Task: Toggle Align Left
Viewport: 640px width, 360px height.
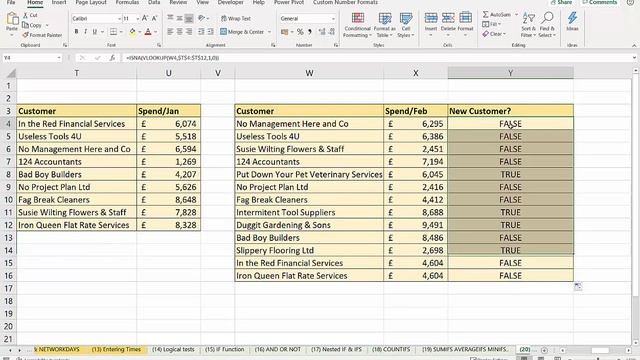Action: coord(170,32)
